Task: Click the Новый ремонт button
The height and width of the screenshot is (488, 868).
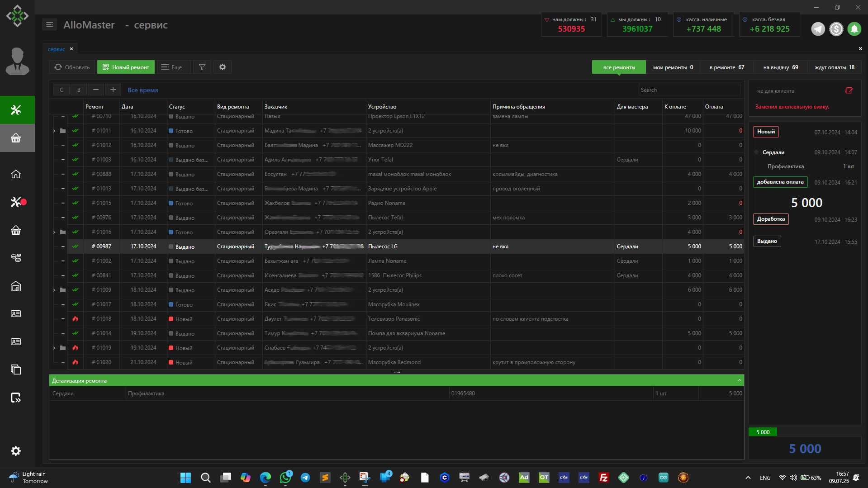Action: [x=126, y=67]
